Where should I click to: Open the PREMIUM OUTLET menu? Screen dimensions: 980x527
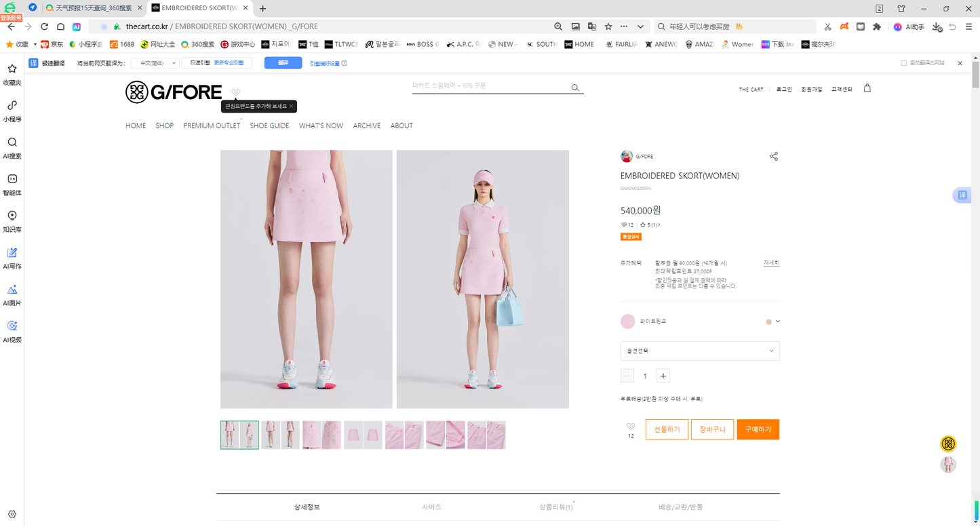tap(212, 125)
